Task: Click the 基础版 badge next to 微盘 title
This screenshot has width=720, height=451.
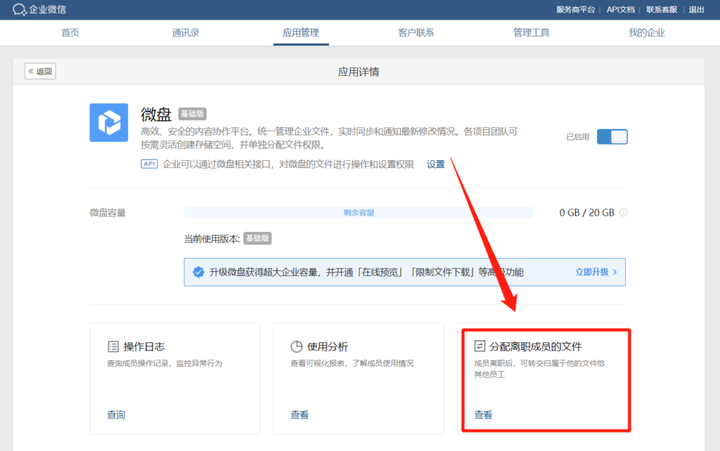Action: 192,113
